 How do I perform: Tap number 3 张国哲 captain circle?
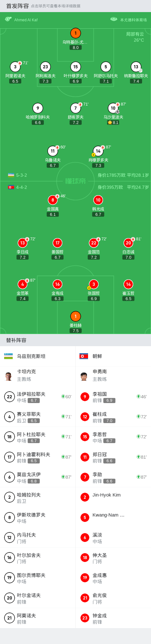[94, 284]
